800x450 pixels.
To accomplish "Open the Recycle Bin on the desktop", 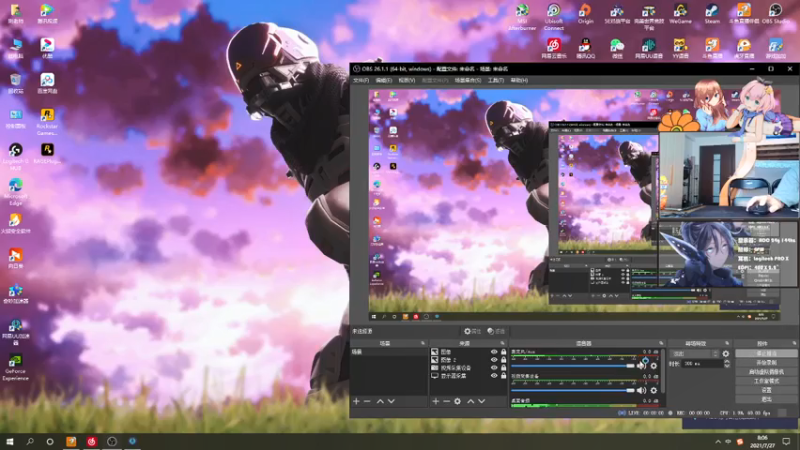I will (x=15, y=84).
